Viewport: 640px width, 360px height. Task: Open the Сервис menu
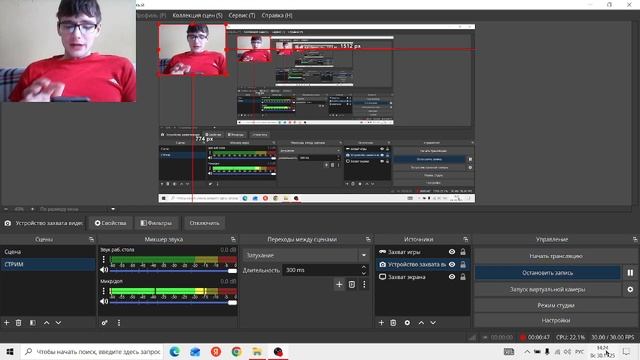242,15
